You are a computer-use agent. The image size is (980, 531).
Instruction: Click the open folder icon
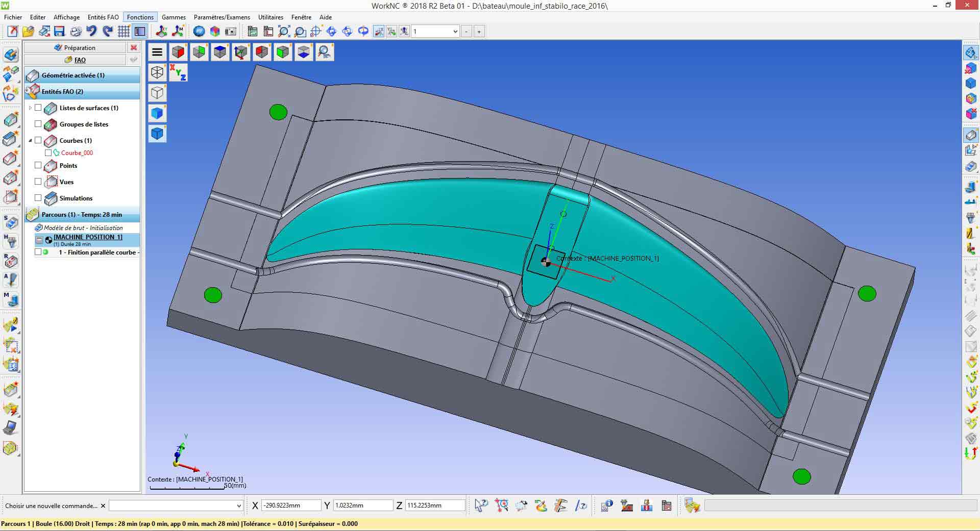click(x=28, y=32)
